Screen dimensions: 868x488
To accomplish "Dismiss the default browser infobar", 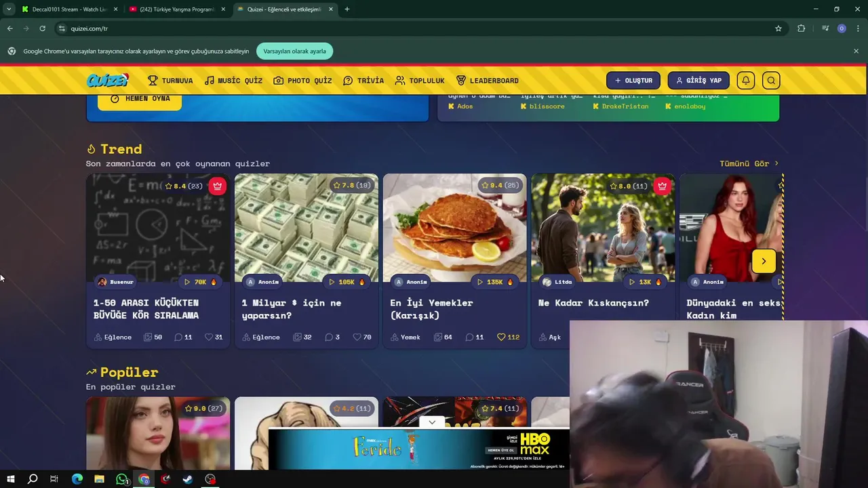I will [x=856, y=51].
